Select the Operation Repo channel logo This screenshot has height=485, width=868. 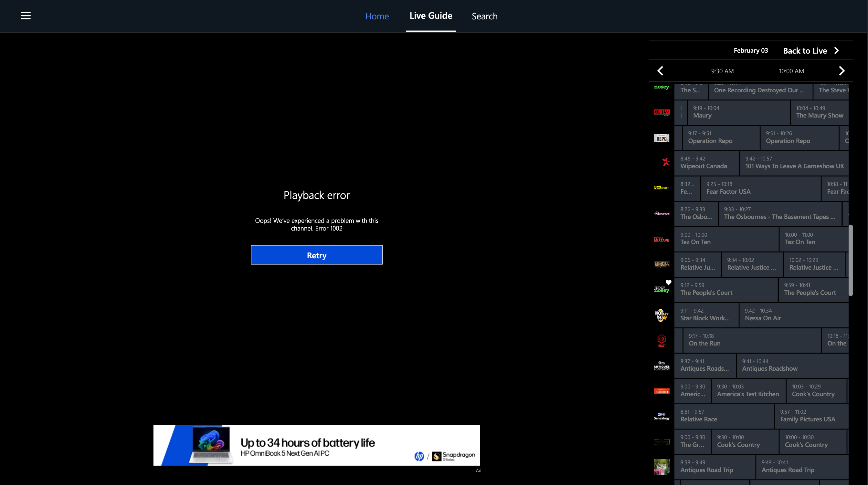662,138
